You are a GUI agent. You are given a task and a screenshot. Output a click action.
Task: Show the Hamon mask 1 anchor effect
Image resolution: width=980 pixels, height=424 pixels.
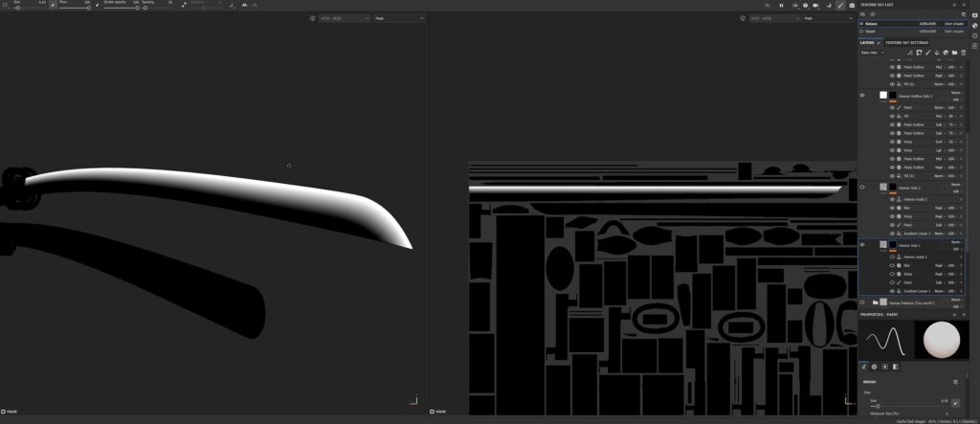pos(892,257)
